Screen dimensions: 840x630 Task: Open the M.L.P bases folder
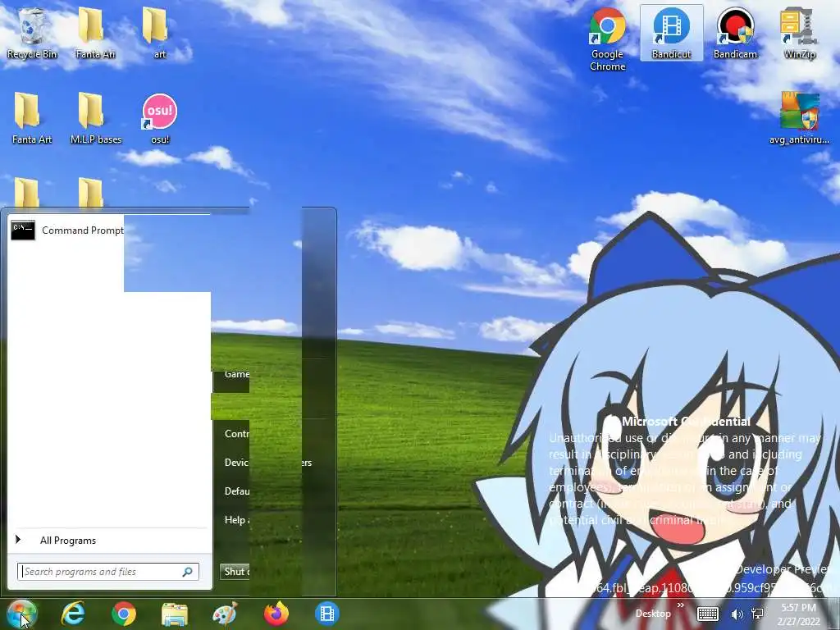pos(96,118)
